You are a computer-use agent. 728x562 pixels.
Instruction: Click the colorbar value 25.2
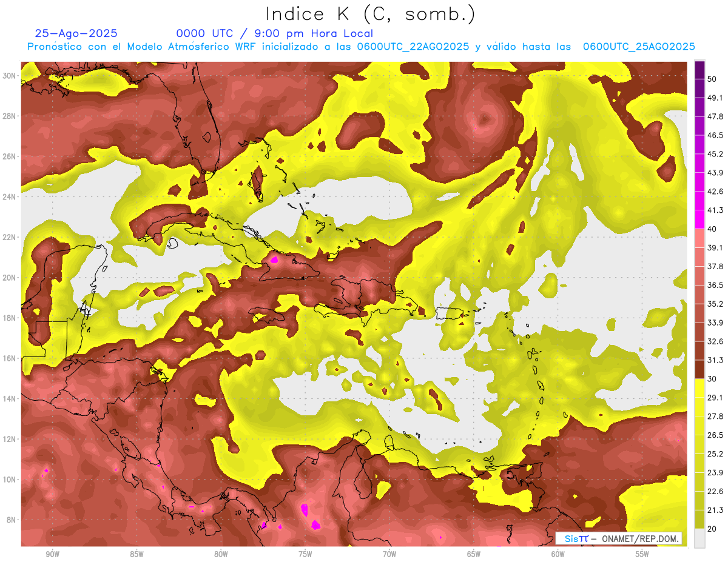(715, 453)
